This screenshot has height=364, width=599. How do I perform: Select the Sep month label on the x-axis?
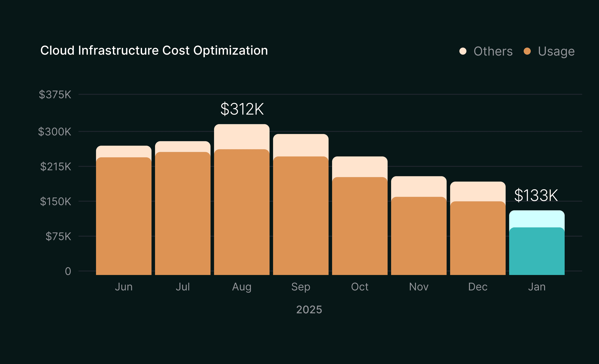point(301,287)
